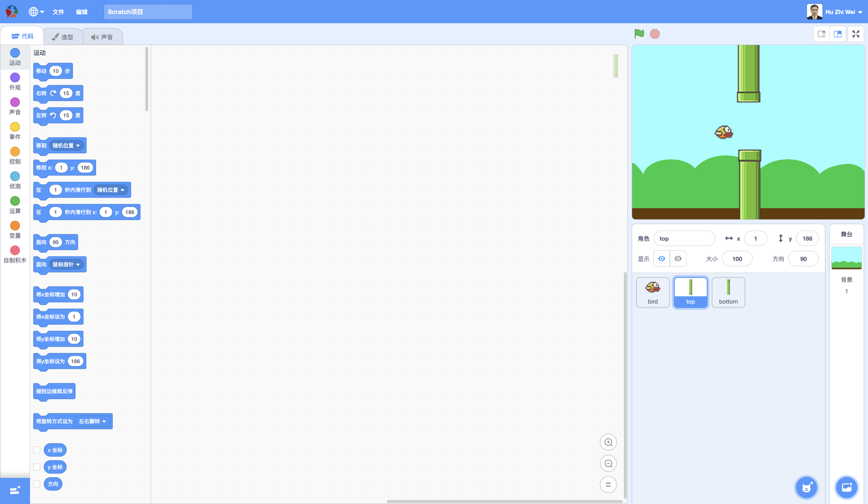Viewport: 868px width, 504px height.
Task: Switch to small stage layout
Action: pyautogui.click(x=821, y=34)
